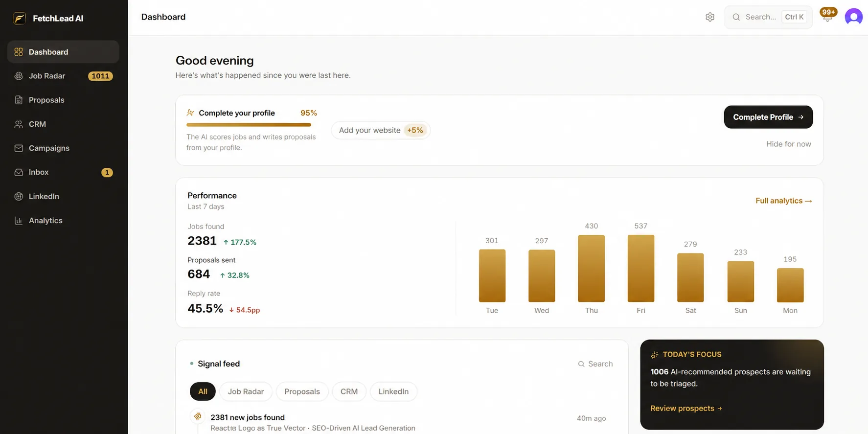Click the Proposals sent value 684
The height and width of the screenshot is (434, 868).
(199, 274)
